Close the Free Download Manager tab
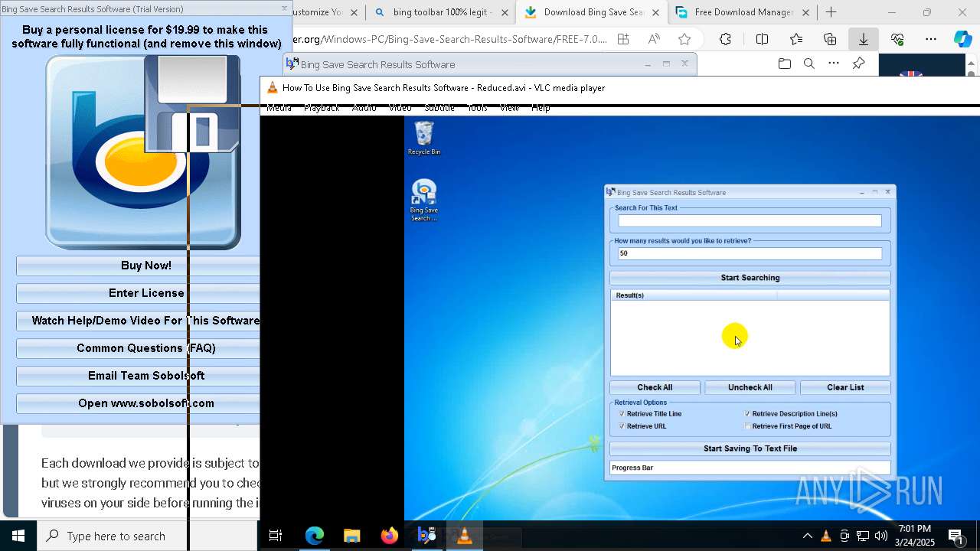Image resolution: width=980 pixels, height=551 pixels. click(805, 12)
